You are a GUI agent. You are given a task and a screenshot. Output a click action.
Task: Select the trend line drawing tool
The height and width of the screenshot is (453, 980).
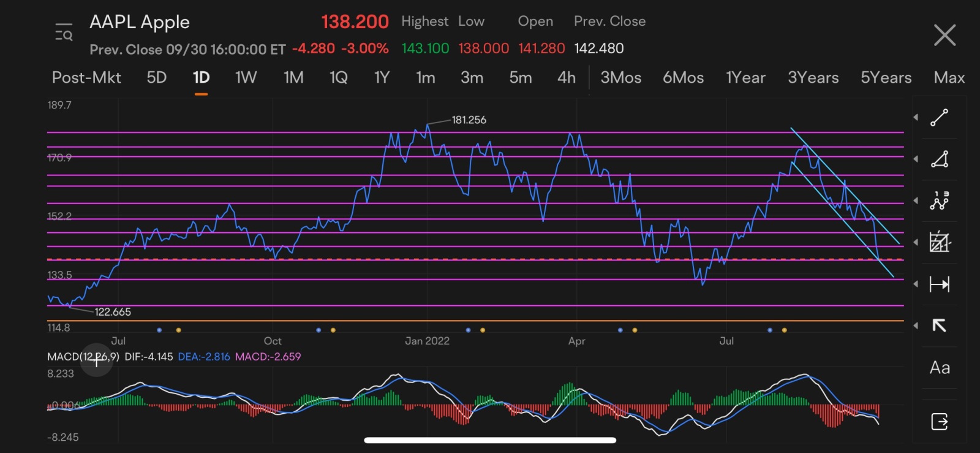point(940,118)
